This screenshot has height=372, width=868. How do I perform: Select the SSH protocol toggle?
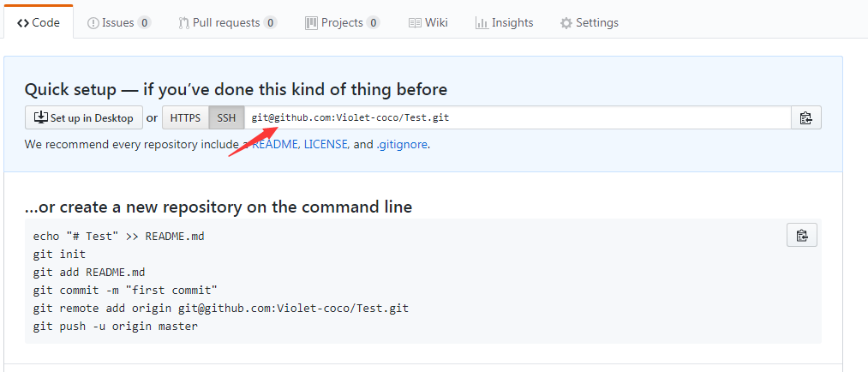click(226, 118)
